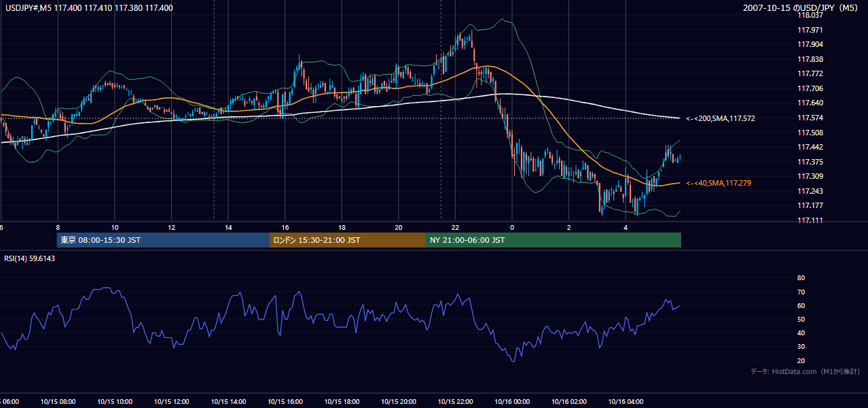This screenshot has height=408, width=868.
Task: Click the time label 10/15 12:00
Action: [171, 401]
